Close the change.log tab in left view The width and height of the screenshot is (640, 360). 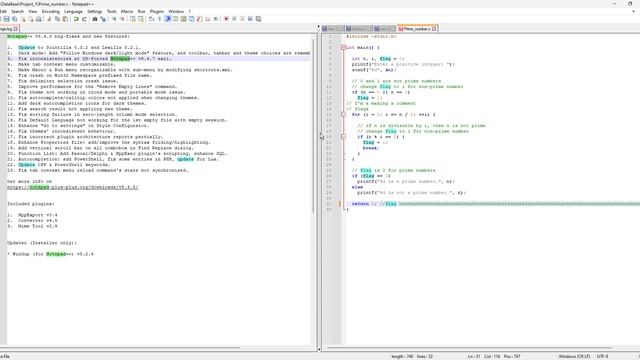(x=16, y=29)
